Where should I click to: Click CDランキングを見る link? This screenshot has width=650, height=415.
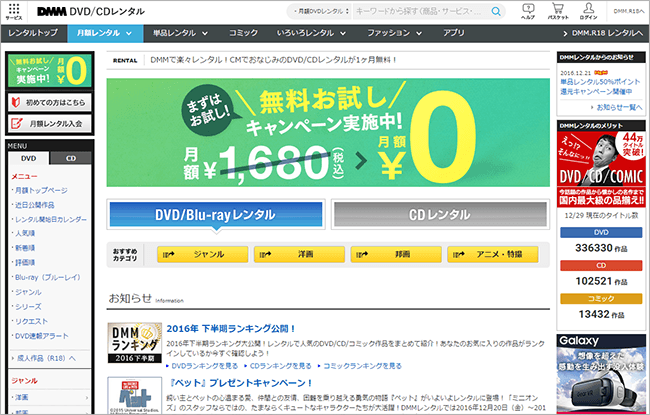[x=281, y=366]
